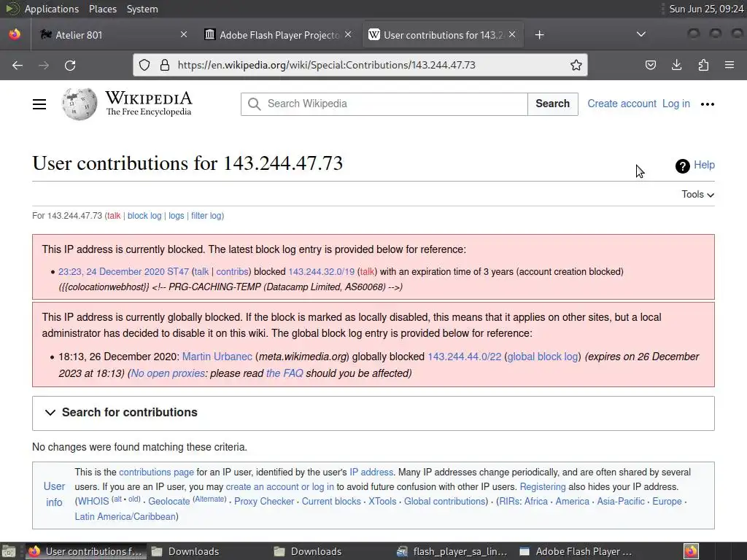Close the Atelier 801 tab
The height and width of the screenshot is (560, 747).
tap(184, 34)
